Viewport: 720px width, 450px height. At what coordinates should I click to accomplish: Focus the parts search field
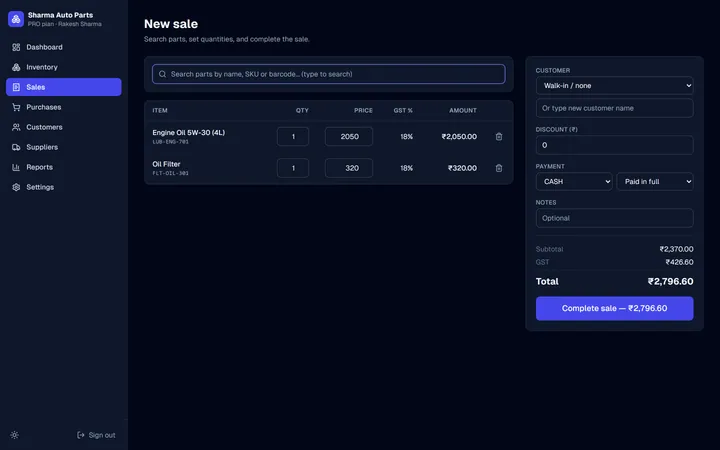(x=329, y=74)
